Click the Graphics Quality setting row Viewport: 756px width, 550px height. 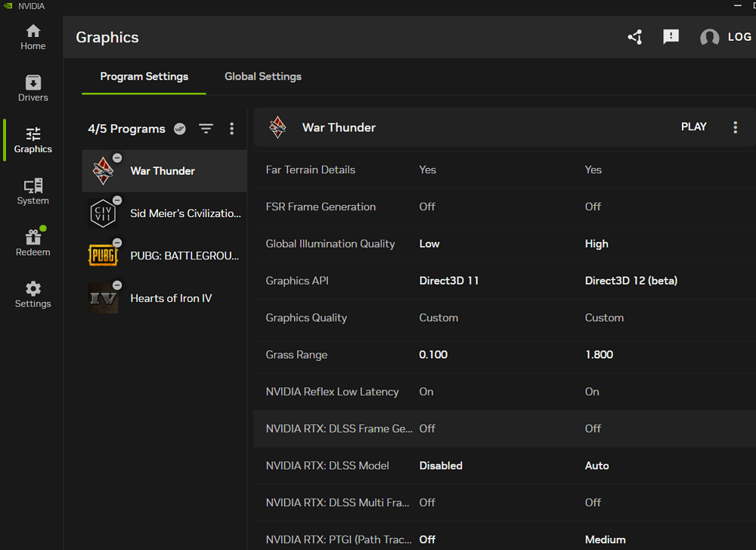point(504,318)
